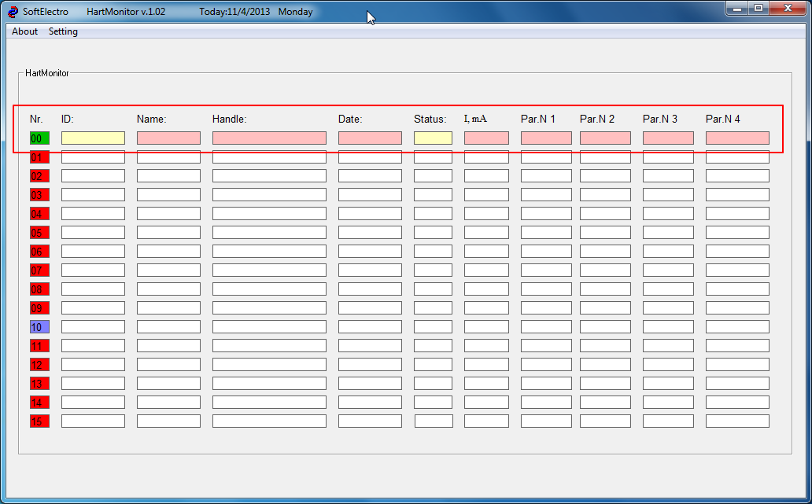
Task: Click the red 03 number indicator
Action: [39, 194]
